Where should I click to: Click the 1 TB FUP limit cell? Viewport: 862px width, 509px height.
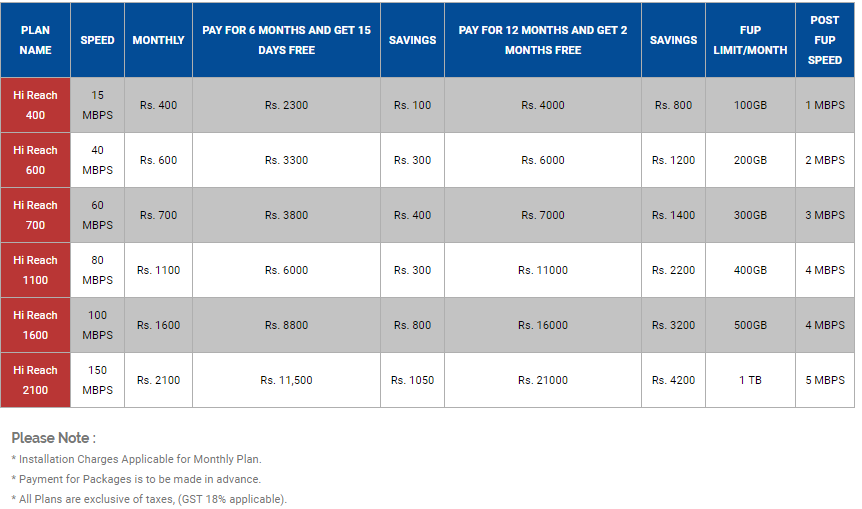[750, 380]
